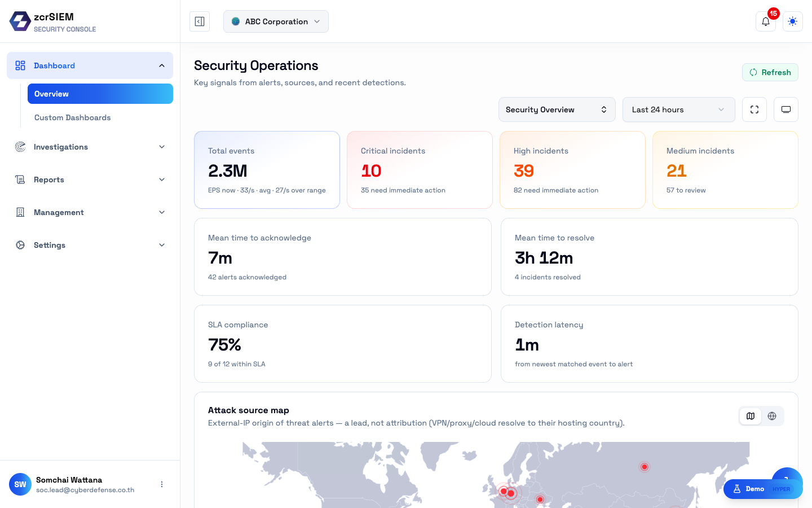The image size is (812, 508).
Task: Open the Last 24 hours time range dropdown
Action: pos(679,110)
